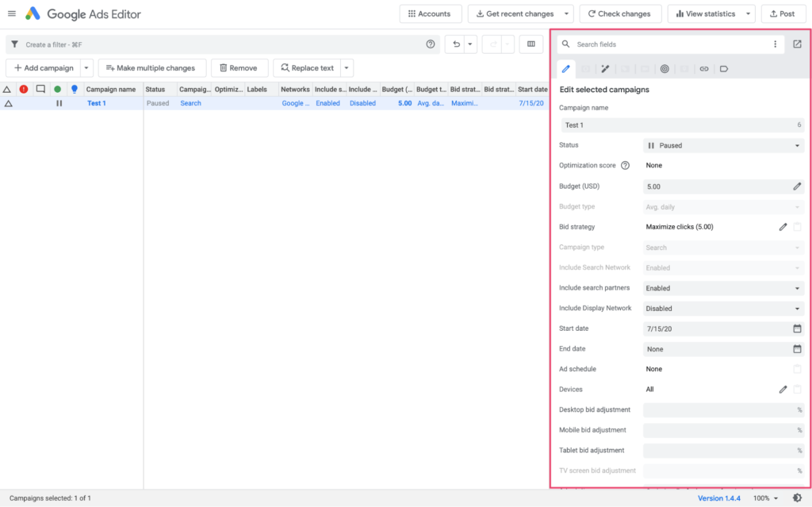This screenshot has height=507, width=812.
Task: Open the Include search partners dropdown
Action: point(723,287)
